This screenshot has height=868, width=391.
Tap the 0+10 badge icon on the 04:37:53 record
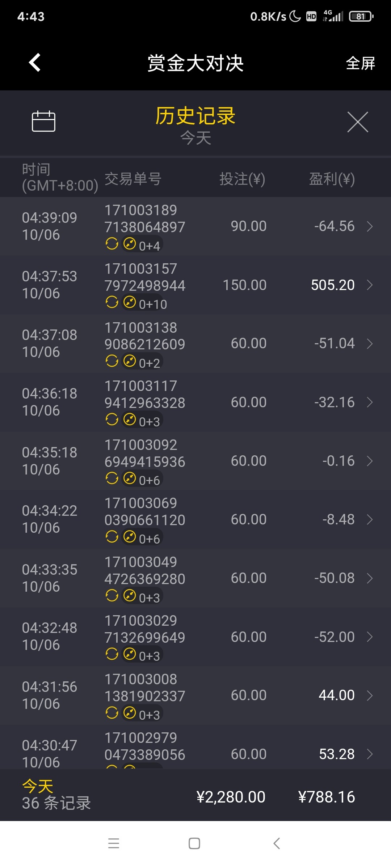click(x=130, y=302)
